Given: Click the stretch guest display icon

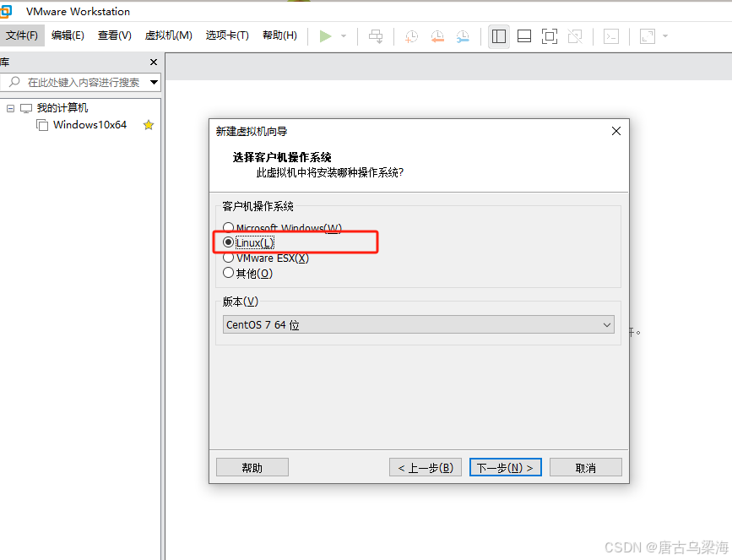Looking at the screenshot, I should (x=648, y=36).
